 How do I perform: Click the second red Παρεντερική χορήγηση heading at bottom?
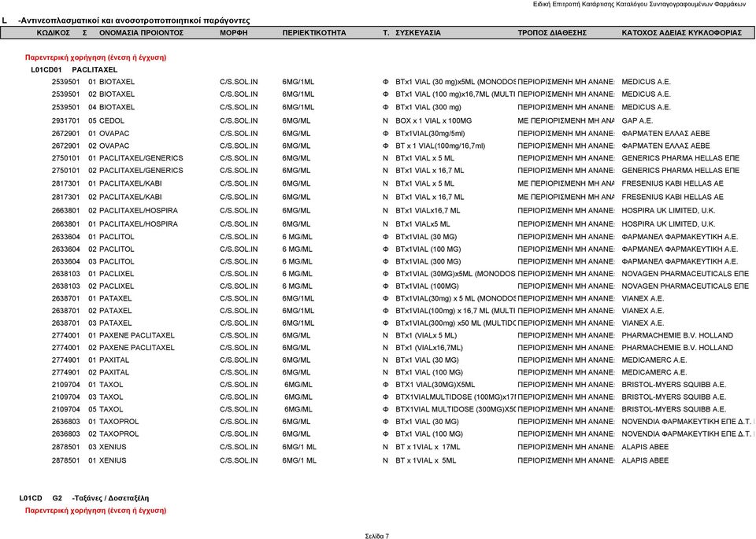(95, 511)
